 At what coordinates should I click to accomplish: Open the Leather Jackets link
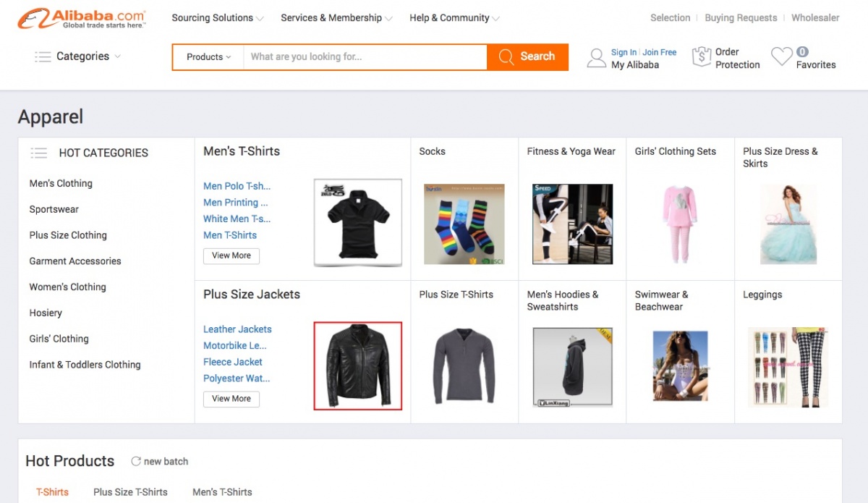click(x=237, y=329)
